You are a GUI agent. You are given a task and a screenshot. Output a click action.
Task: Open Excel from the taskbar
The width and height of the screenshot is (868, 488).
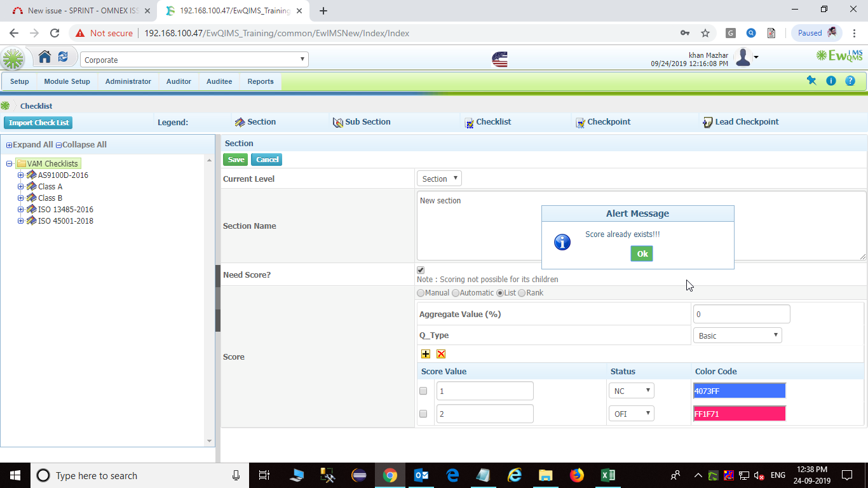pos(607,475)
